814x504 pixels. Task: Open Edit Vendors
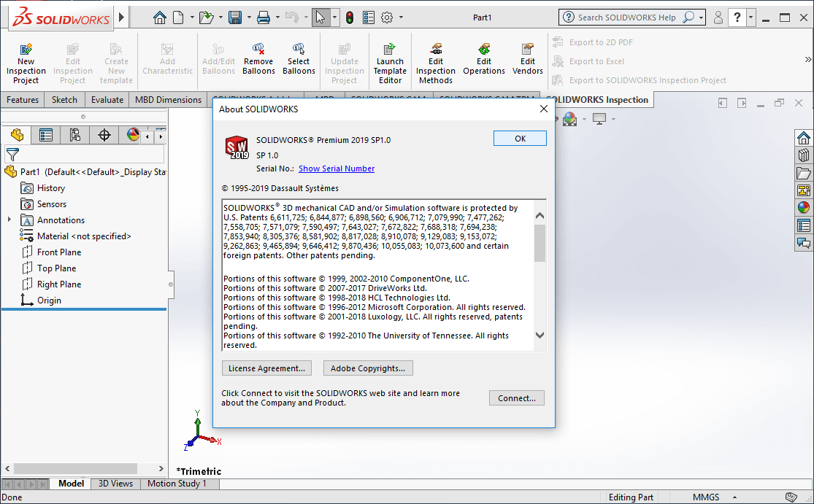coord(527,59)
